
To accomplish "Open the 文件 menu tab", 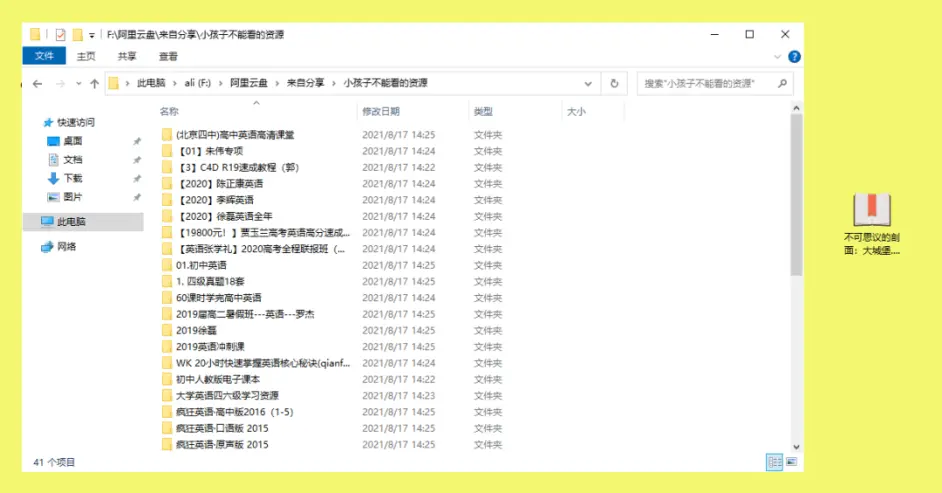I will click(44, 56).
